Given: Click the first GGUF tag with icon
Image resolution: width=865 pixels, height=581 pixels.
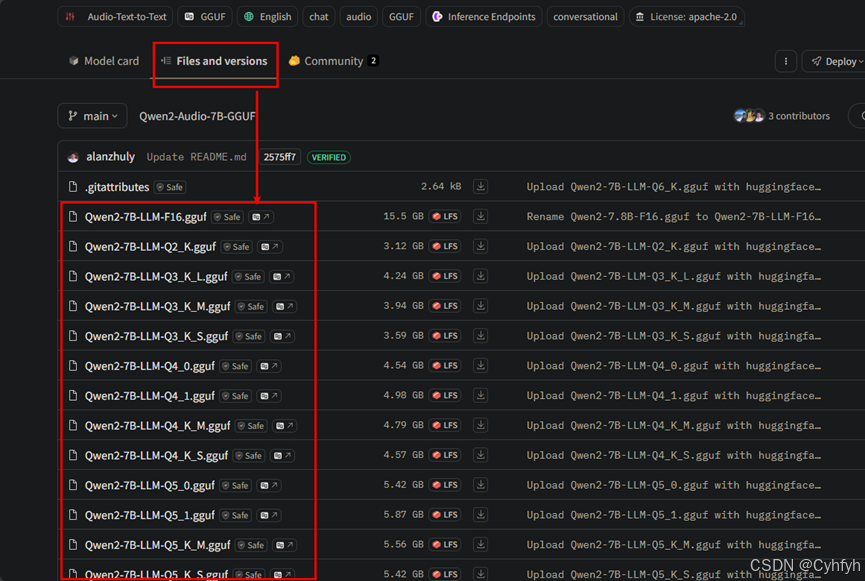Looking at the screenshot, I should click(x=205, y=17).
